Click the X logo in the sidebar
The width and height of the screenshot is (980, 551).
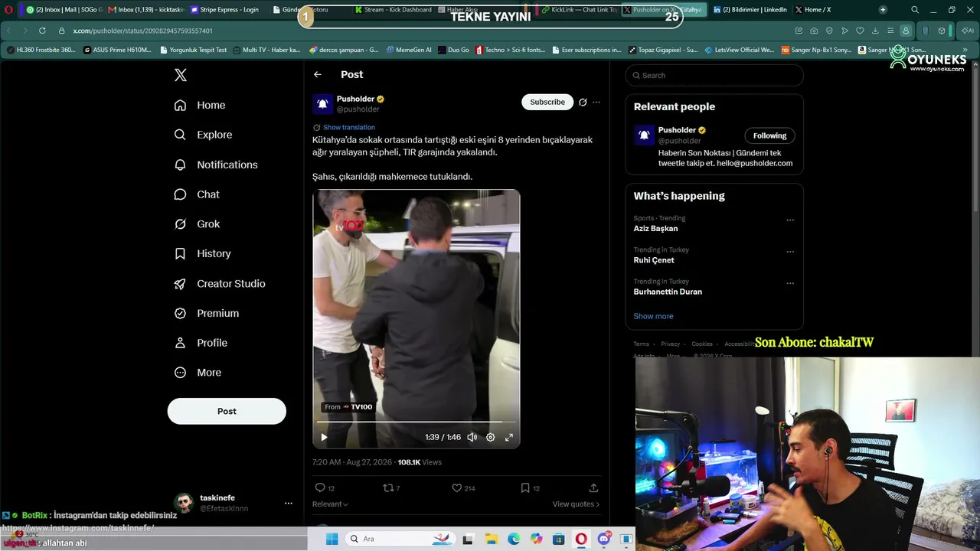tap(181, 75)
